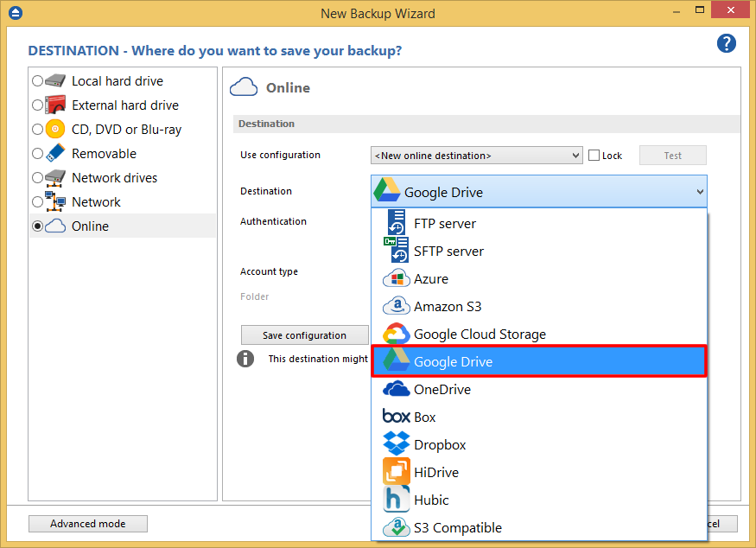Select the Local hard drive radio button
The image size is (756, 548).
point(37,81)
